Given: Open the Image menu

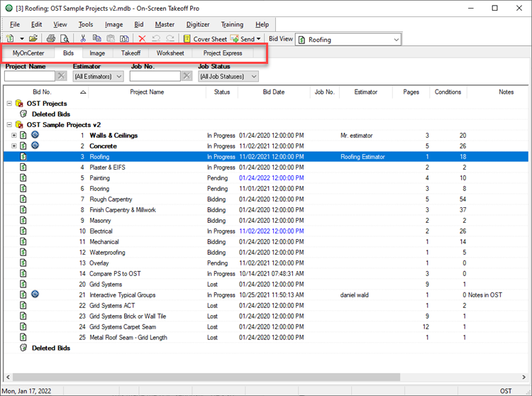Looking at the screenshot, I should [113, 24].
